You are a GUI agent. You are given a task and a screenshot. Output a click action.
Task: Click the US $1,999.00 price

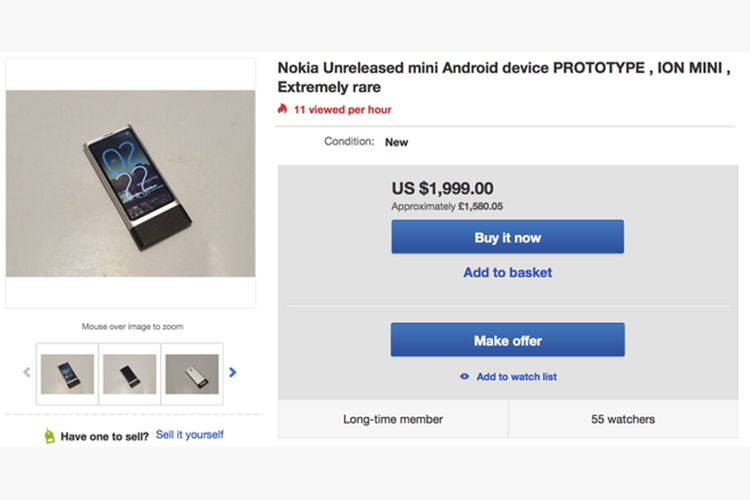442,188
